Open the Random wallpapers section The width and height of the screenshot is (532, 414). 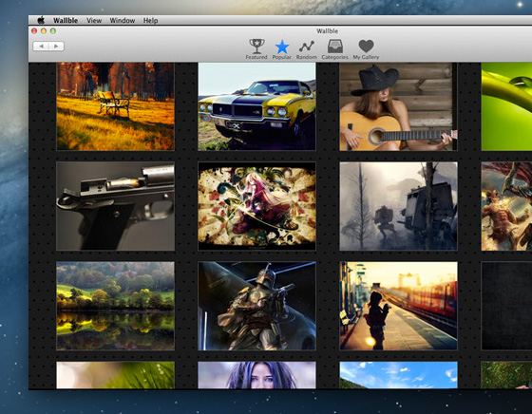306,49
